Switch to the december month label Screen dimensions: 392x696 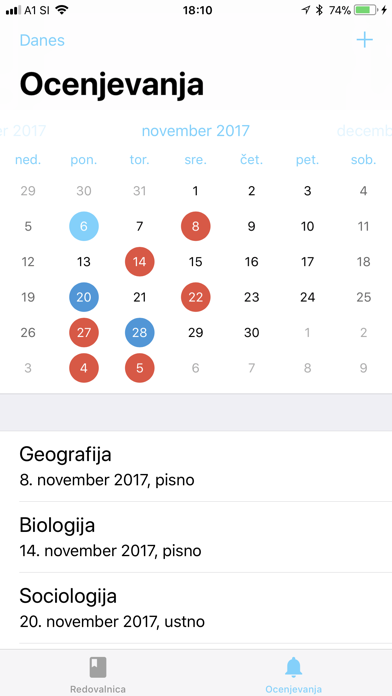(x=364, y=131)
